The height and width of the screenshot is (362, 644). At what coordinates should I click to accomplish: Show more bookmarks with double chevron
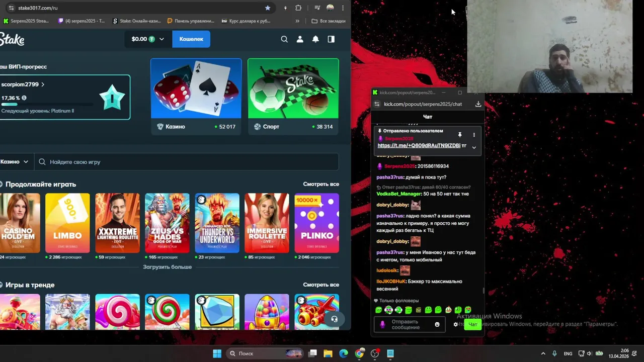tap(297, 21)
